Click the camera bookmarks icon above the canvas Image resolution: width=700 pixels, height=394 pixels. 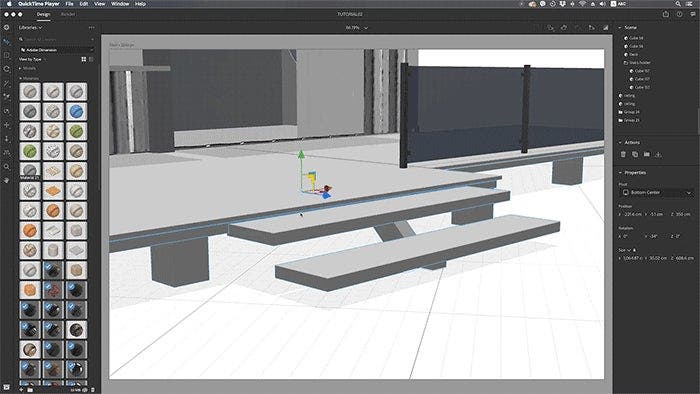(x=592, y=28)
